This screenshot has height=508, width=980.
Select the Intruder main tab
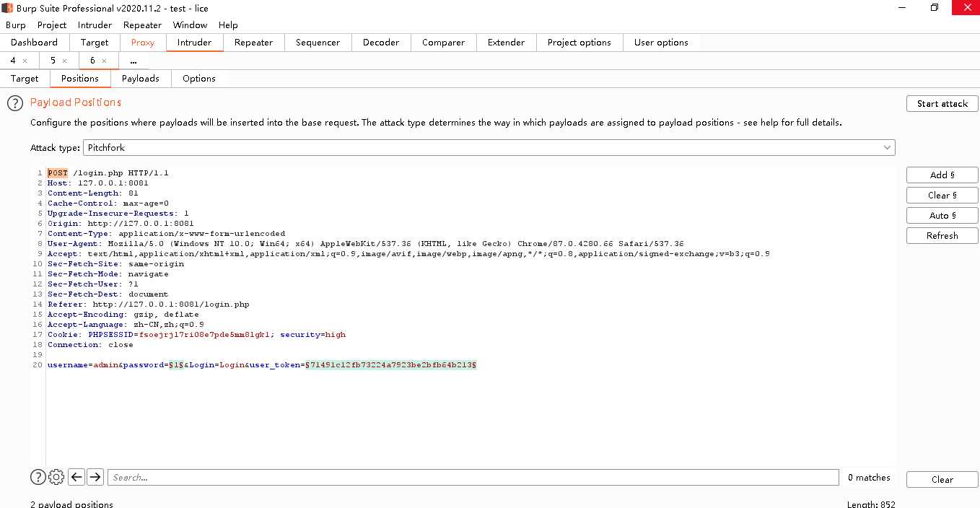[x=195, y=43]
